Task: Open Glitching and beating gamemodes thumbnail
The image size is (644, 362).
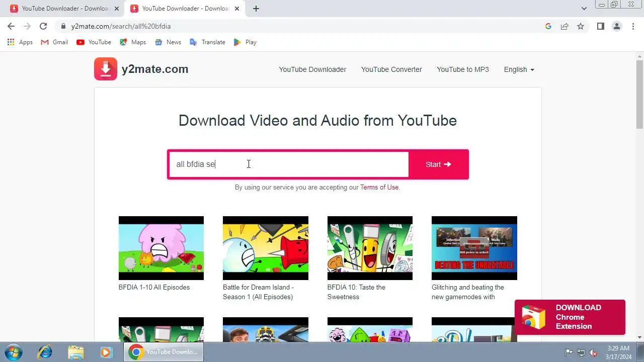Action: pos(474,248)
